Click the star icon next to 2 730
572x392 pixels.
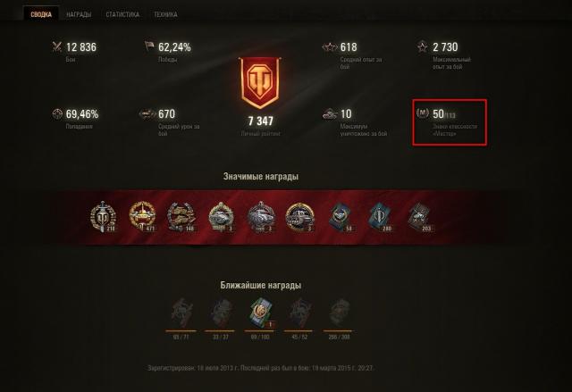tap(423, 46)
